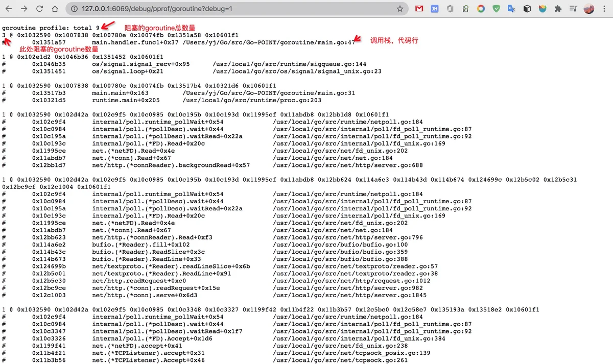Click the 'net/tcpsock.go:261' path

coord(340,360)
